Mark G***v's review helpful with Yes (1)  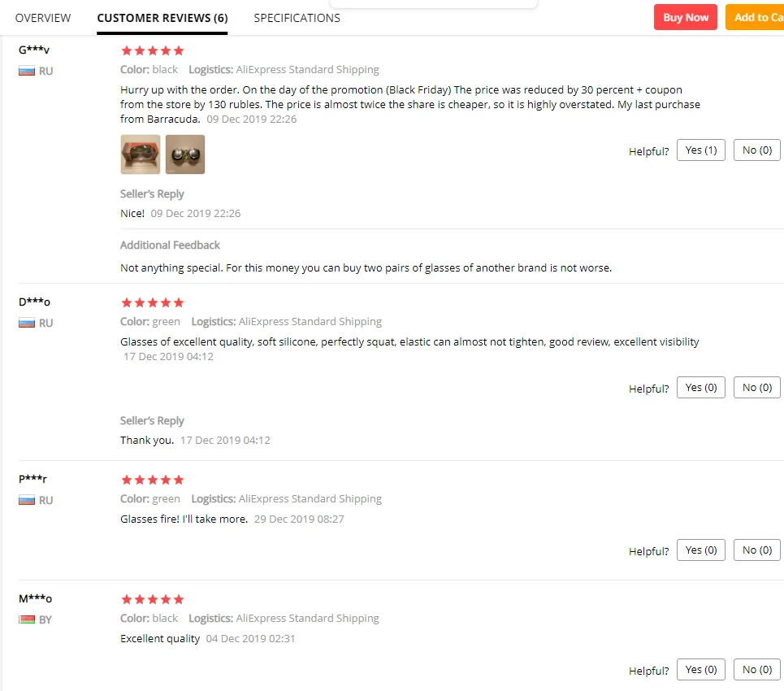pyautogui.click(x=701, y=150)
